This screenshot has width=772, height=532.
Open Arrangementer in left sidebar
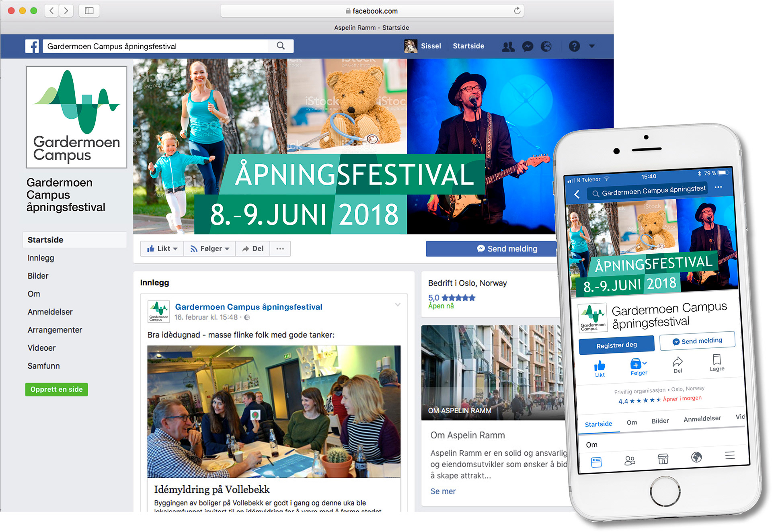pos(55,330)
